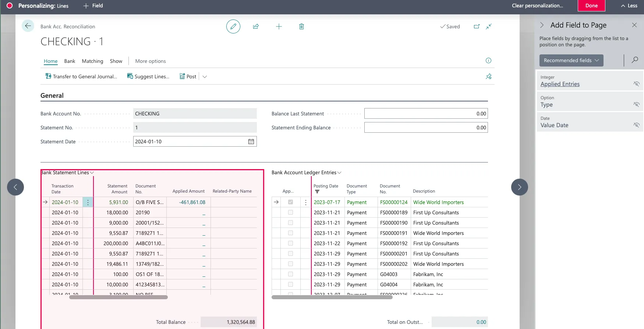The image size is (644, 329).
Task: Click the three-dot menu on 5,931.00 row
Action: [x=88, y=202]
